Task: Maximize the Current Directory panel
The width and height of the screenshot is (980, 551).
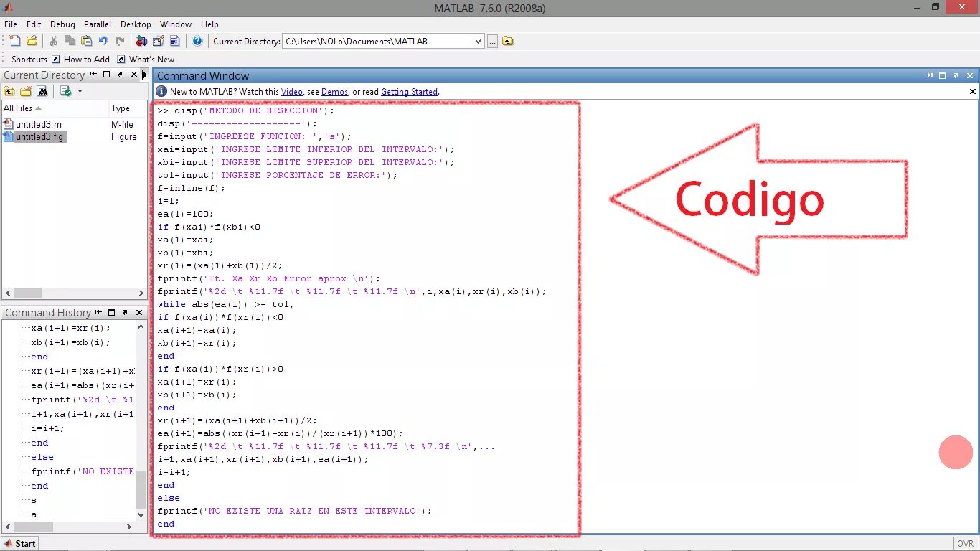Action: [x=107, y=75]
